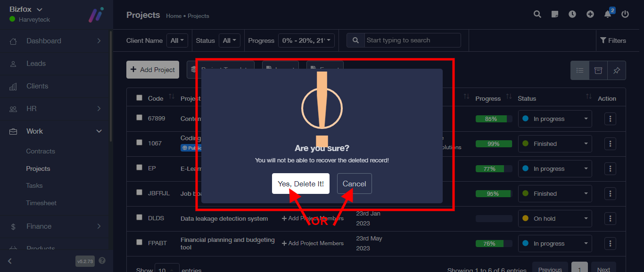Click Cancel in the confirmation dialog
Screen dimensions: 644x272
(x=354, y=184)
